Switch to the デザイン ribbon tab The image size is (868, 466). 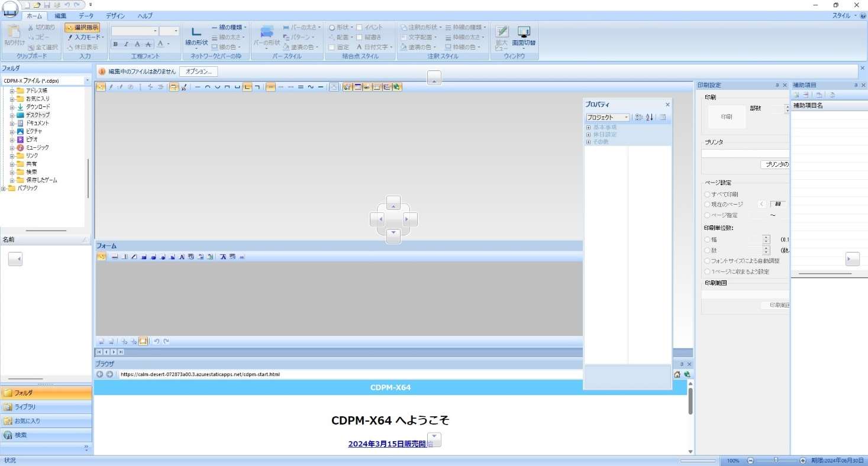click(115, 16)
